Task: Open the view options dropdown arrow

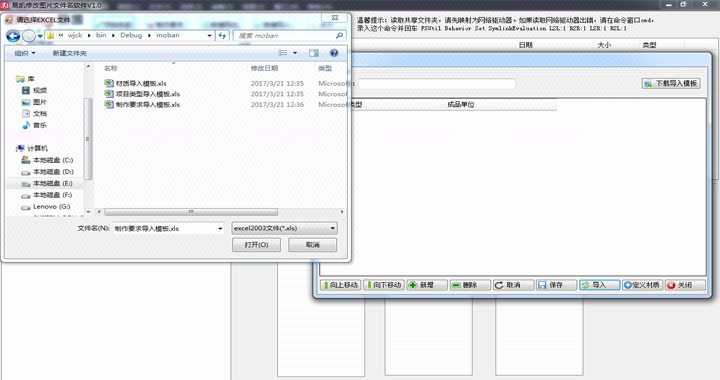Action: tap(295, 53)
